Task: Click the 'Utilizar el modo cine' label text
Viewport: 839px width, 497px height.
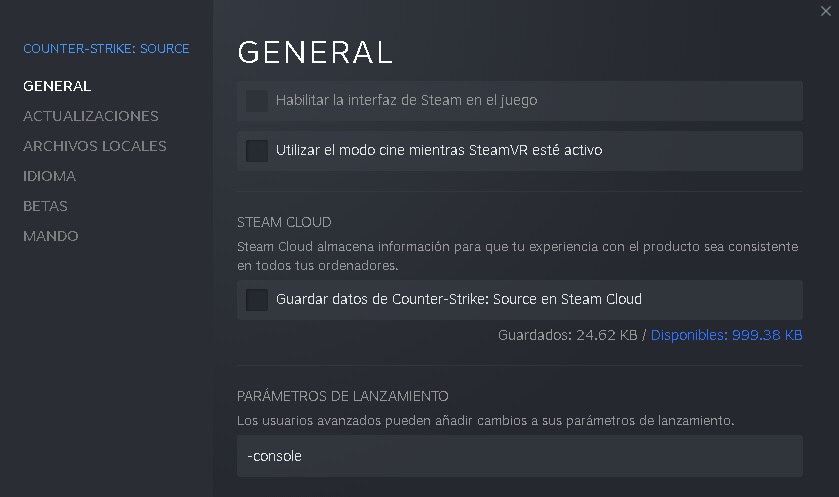Action: [439, 151]
